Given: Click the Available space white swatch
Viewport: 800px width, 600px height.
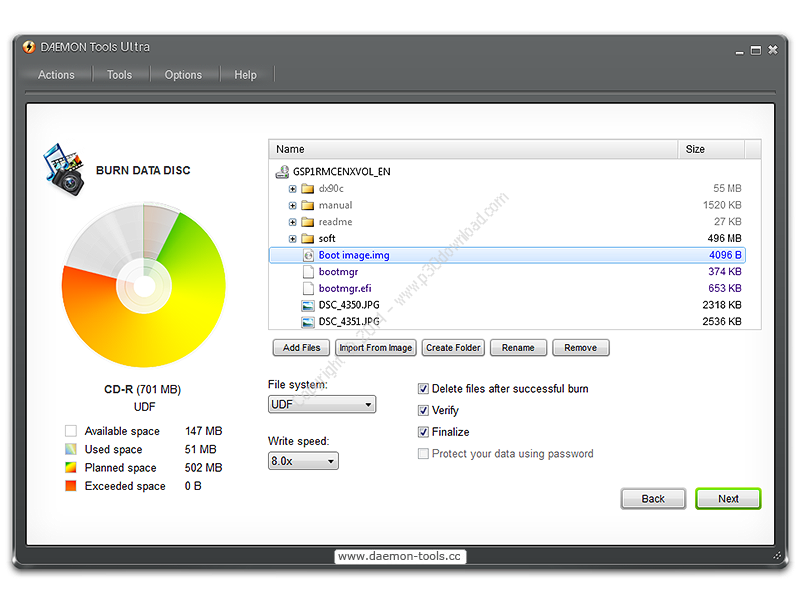Looking at the screenshot, I should 71,431.
